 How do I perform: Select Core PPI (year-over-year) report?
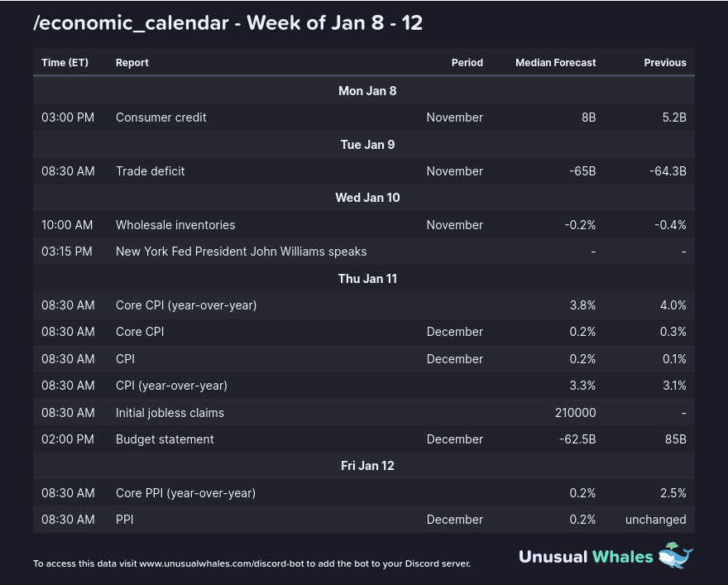pos(185,493)
